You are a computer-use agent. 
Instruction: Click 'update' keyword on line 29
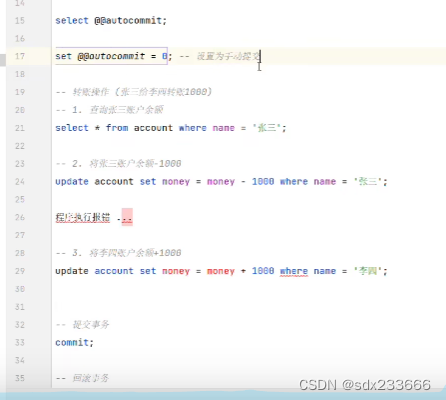(x=72, y=271)
